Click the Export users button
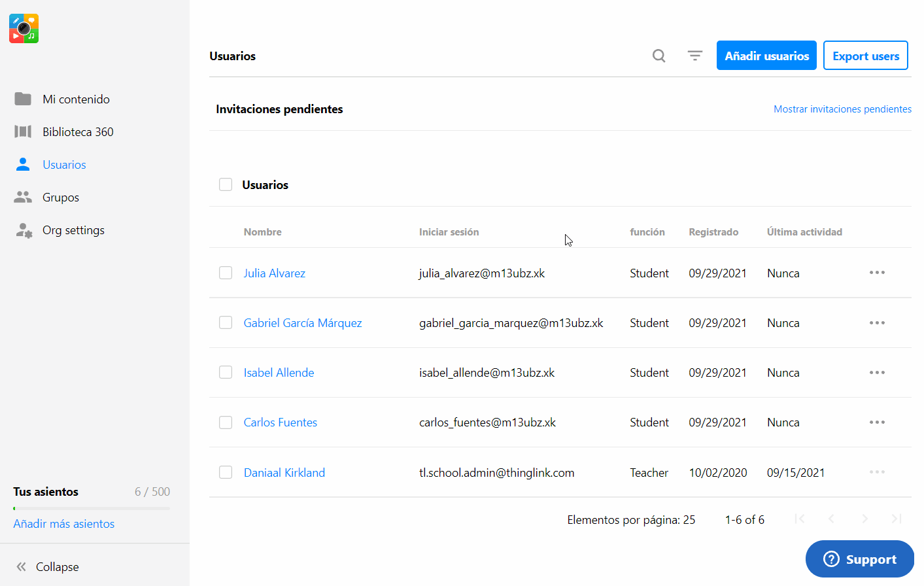The height and width of the screenshot is (586, 924). tap(866, 56)
